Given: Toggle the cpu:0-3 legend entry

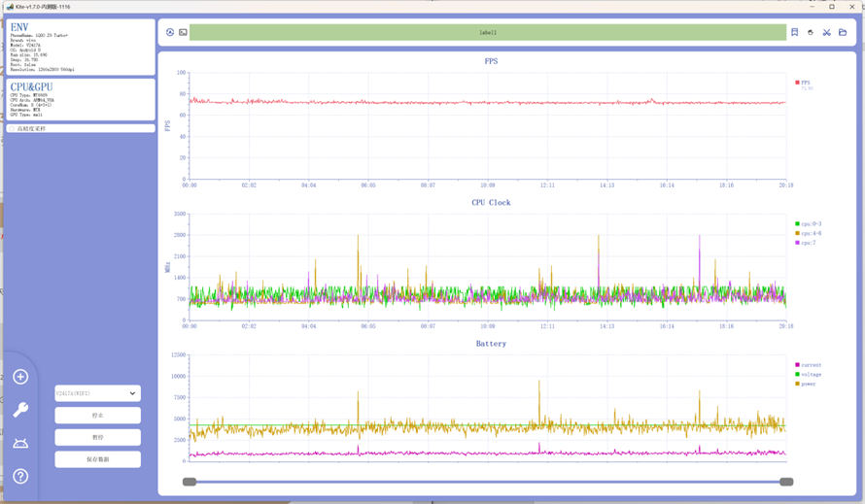Looking at the screenshot, I should [809, 224].
